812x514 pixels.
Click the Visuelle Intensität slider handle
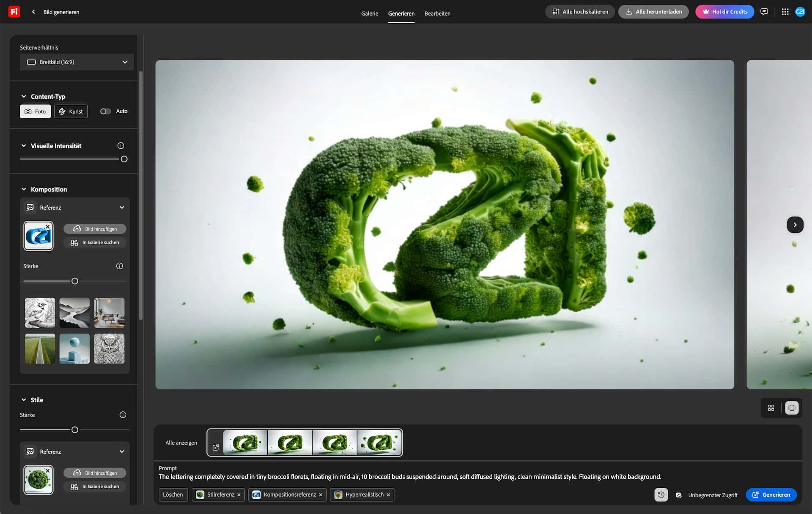[x=124, y=159]
